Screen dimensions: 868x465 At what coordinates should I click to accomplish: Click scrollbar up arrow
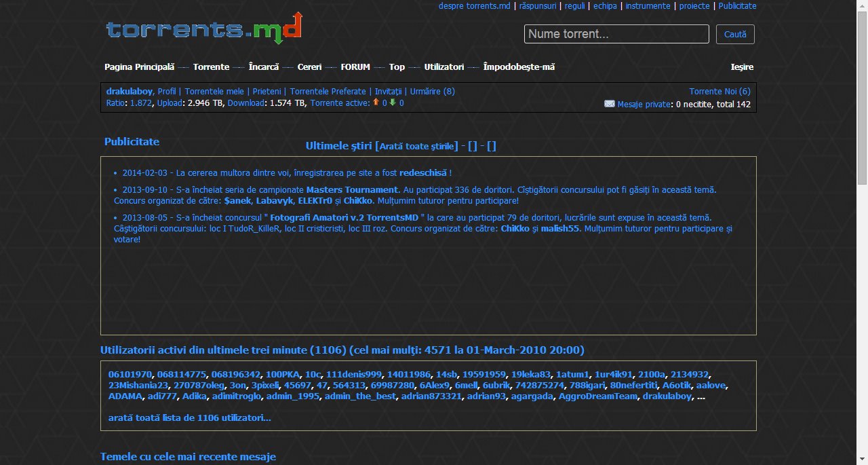862,5
